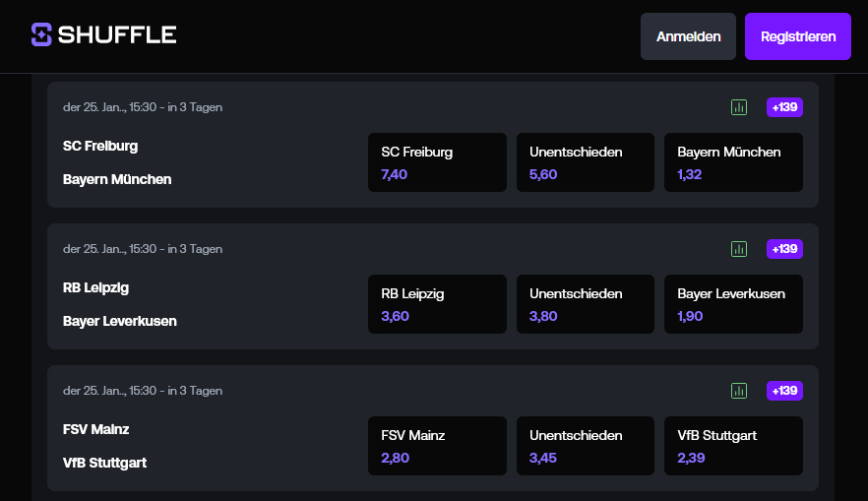Open RB Leipzig team name in match list
This screenshot has width=868, height=501.
click(95, 287)
